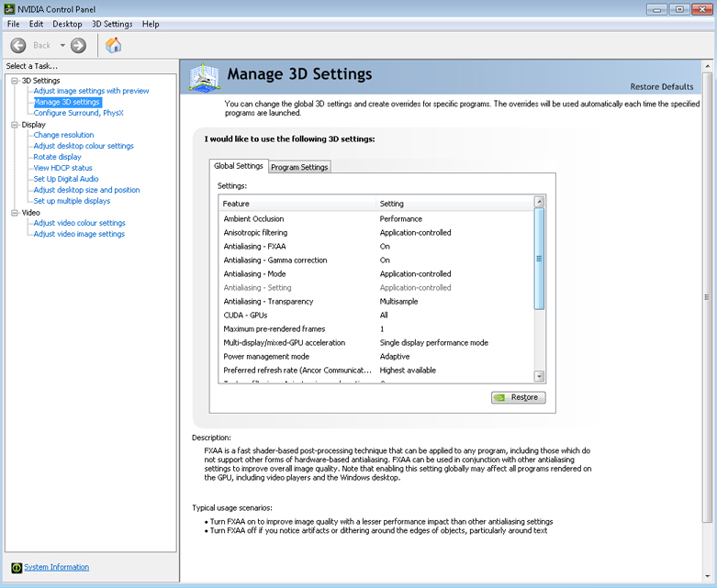Click the settings list scrollbar thumb
The width and height of the screenshot is (717, 588).
point(540,259)
